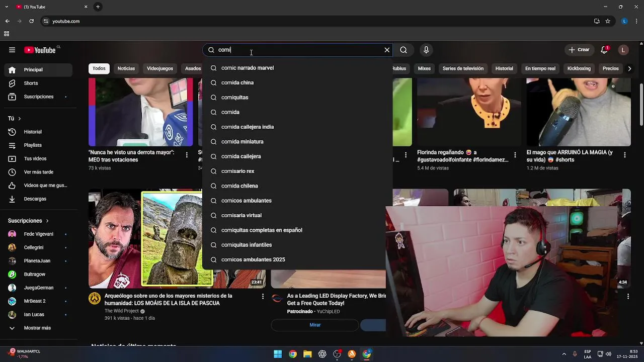
Task: Open PlanetaJuan channel subscription
Action: pos(38,261)
